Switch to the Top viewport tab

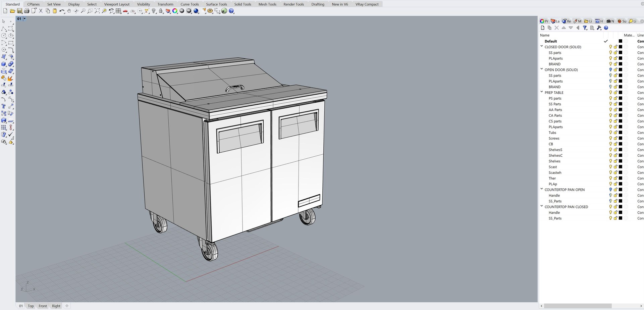click(x=31, y=306)
